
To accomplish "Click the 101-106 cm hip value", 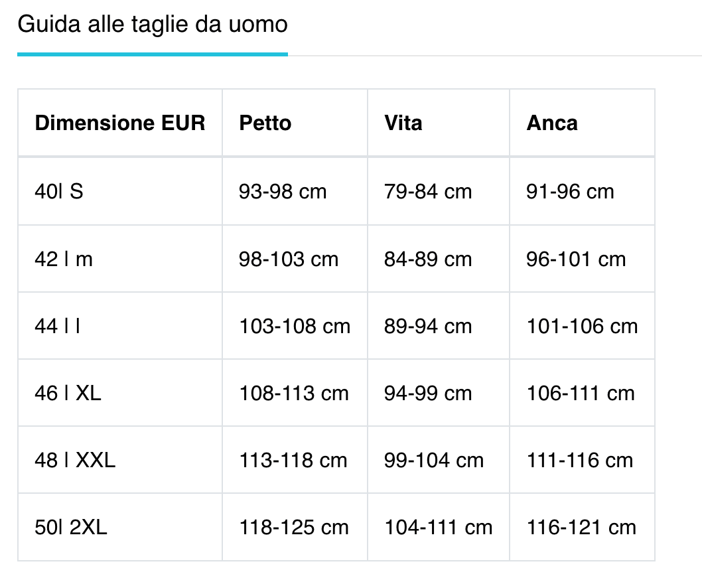I will (x=582, y=327).
